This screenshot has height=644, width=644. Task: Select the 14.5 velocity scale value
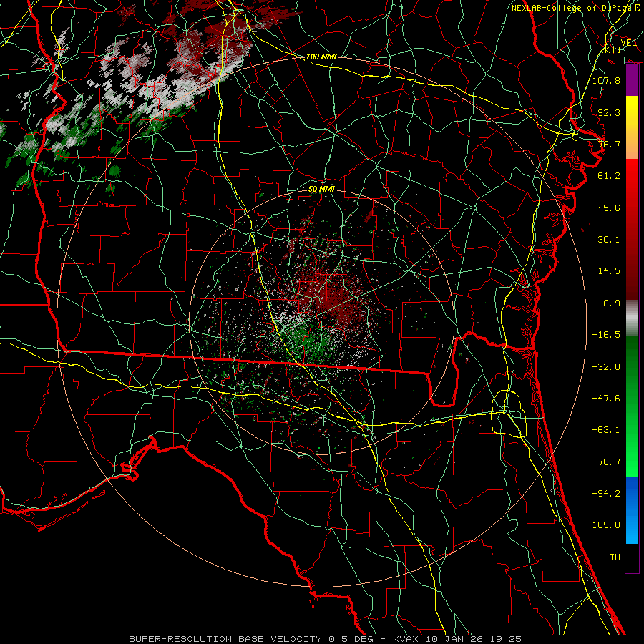[609, 271]
